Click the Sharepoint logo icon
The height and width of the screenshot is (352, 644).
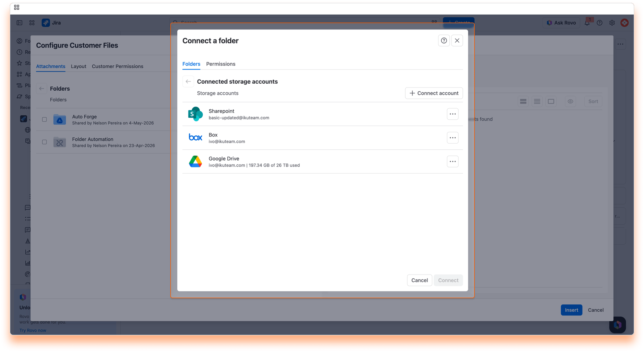pyautogui.click(x=195, y=114)
